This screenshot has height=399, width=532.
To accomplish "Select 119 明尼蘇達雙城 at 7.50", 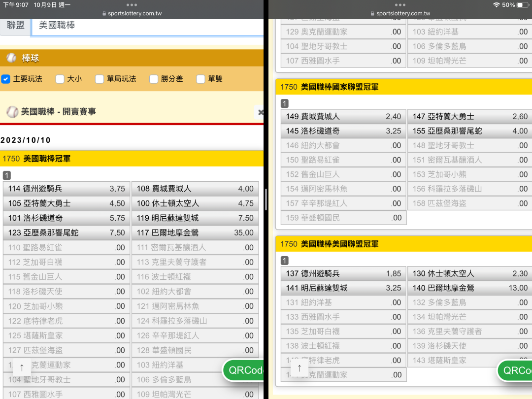I will pyautogui.click(x=195, y=218).
